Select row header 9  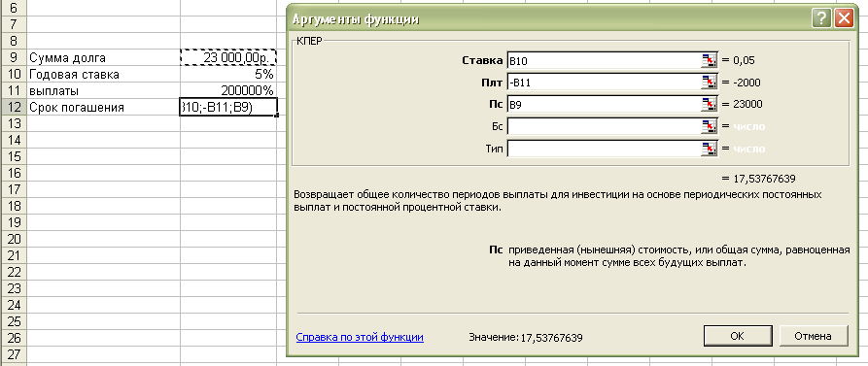pyautogui.click(x=13, y=57)
